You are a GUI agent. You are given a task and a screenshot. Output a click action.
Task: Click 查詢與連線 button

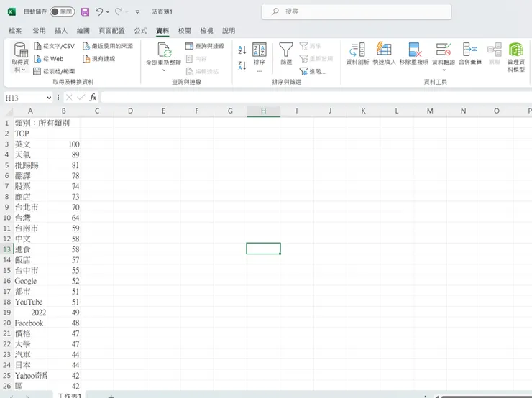[x=205, y=46]
